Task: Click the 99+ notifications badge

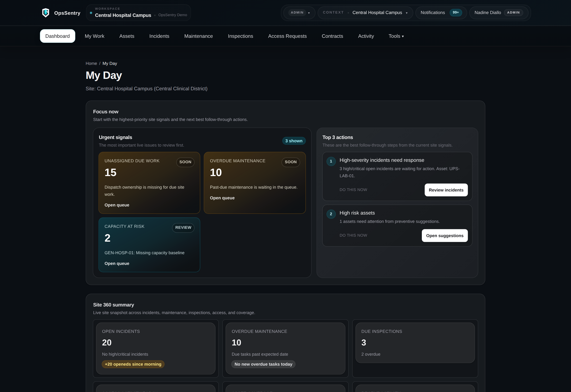Action: (x=455, y=13)
